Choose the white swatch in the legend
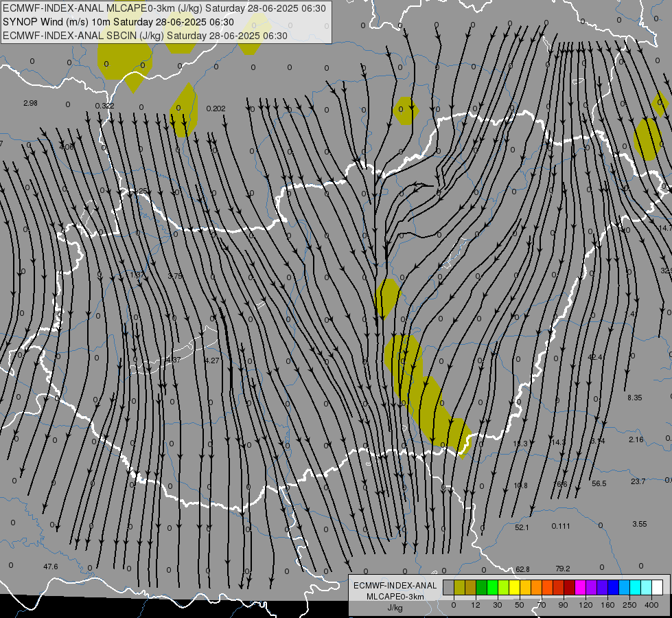Image resolution: width=672 pixels, height=618 pixels. [658, 587]
